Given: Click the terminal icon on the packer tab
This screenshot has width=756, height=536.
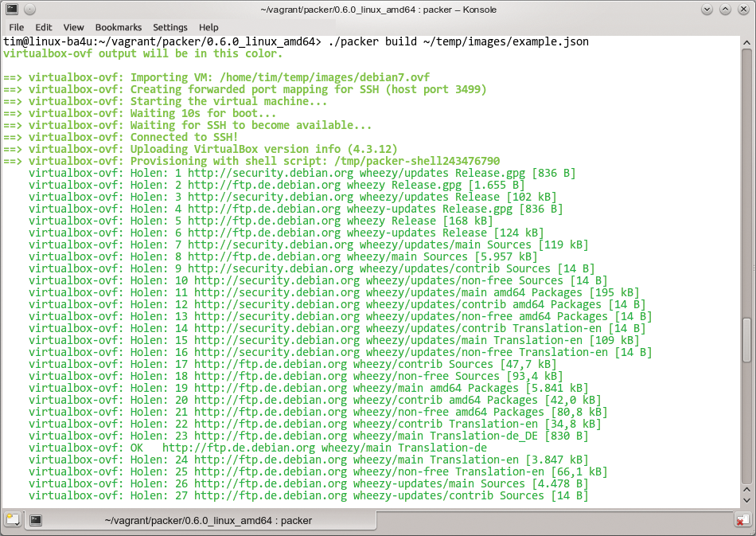Looking at the screenshot, I should [35, 520].
